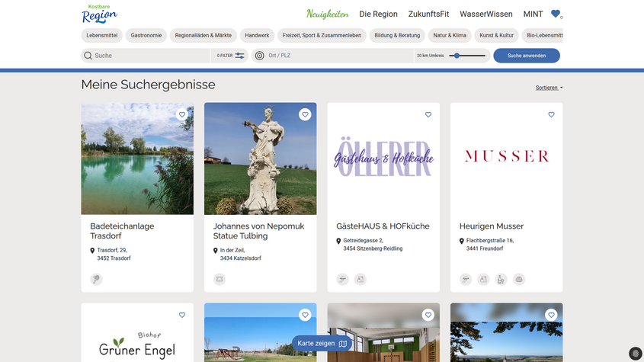Favorite Biohof Grüner Engel with heart
The width and height of the screenshot is (644, 362).
point(182,316)
